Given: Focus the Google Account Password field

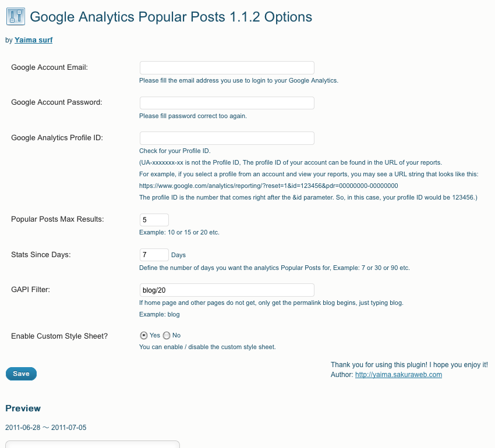Looking at the screenshot, I should pyautogui.click(x=227, y=103).
